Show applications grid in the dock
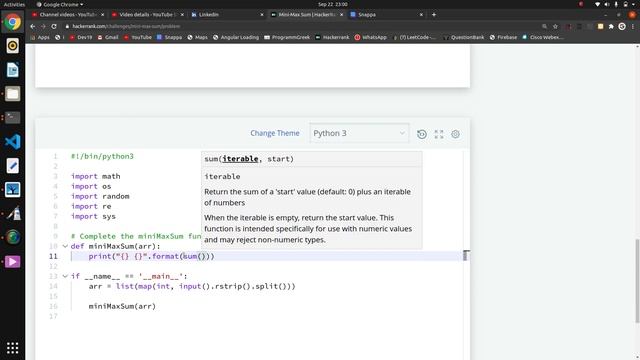The image size is (640, 360). (13, 348)
